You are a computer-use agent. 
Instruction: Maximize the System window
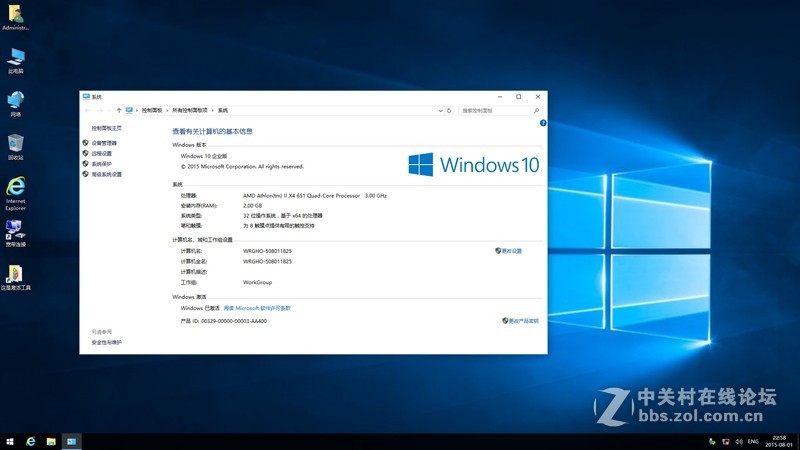pos(519,96)
